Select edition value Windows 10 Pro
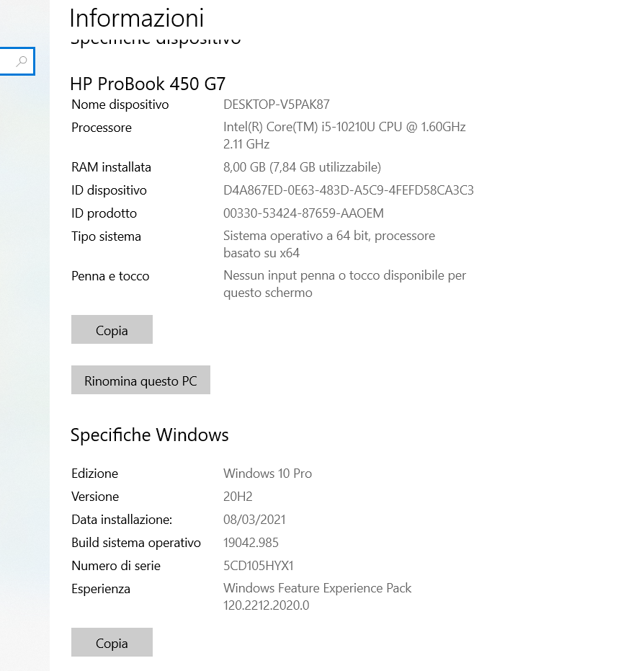This screenshot has width=644, height=671. (268, 474)
